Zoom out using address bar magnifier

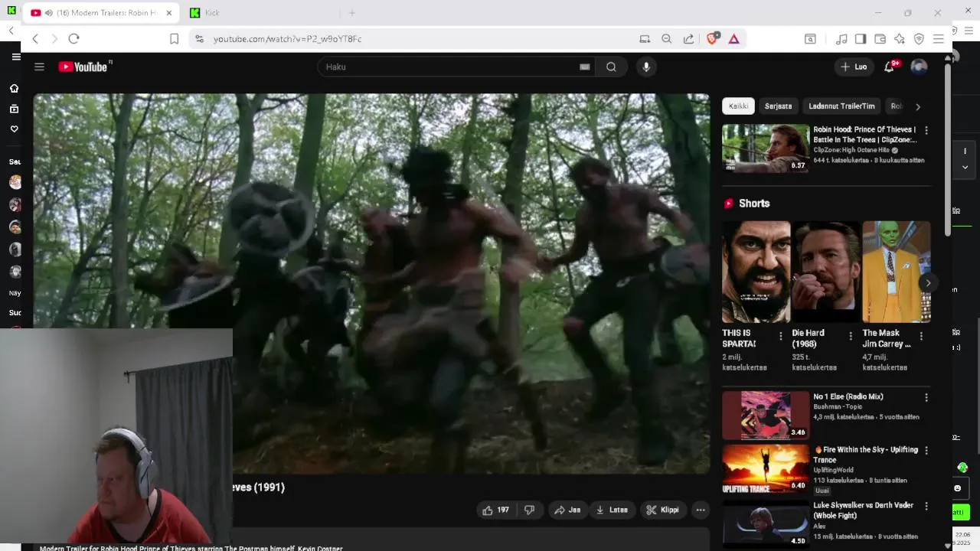click(x=666, y=39)
